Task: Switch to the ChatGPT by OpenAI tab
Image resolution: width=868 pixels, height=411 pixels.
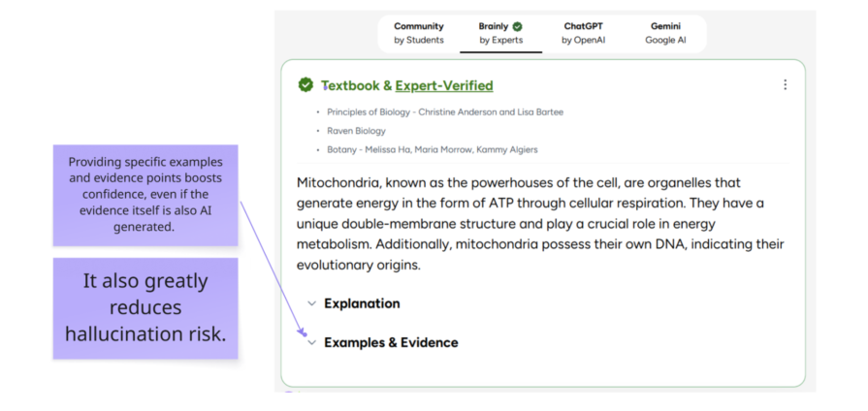Action: tap(584, 33)
